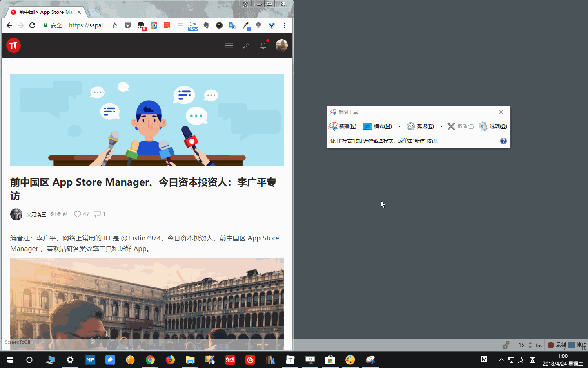Viewport: 588px width, 368px height.
Task: Click the lightbulb extension icon
Action: (258, 25)
